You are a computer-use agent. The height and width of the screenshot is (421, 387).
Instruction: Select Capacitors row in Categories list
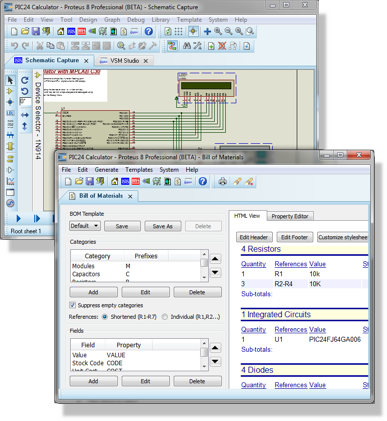(x=136, y=274)
